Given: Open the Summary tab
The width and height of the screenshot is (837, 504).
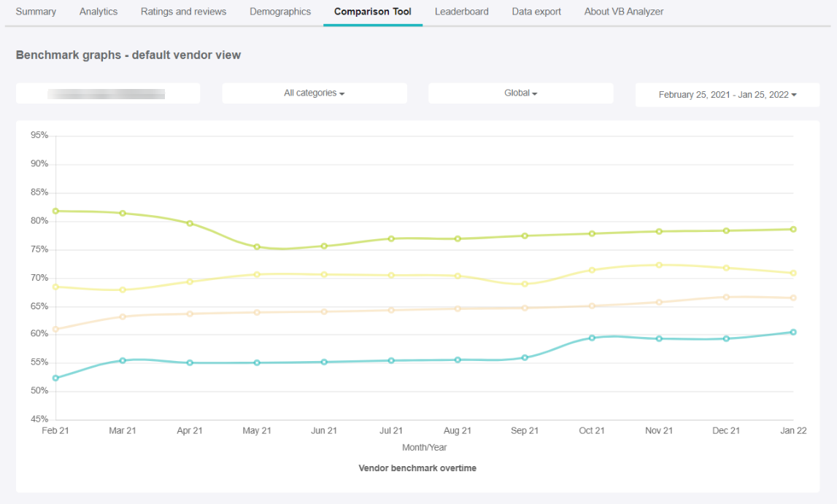Looking at the screenshot, I should [x=36, y=12].
